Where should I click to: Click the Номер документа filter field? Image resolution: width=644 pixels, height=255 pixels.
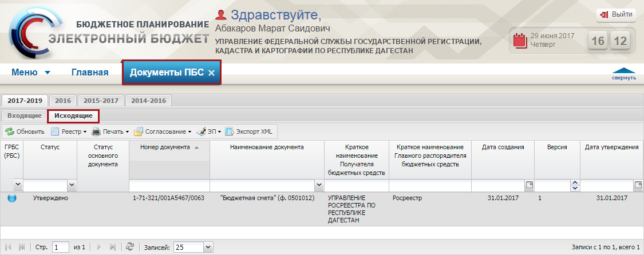pos(169,186)
